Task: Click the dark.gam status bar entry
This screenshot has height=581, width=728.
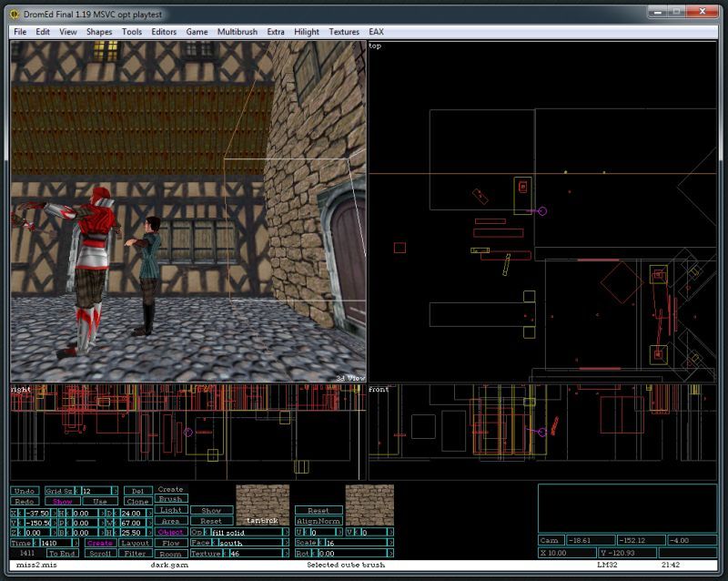Action: 169,565
